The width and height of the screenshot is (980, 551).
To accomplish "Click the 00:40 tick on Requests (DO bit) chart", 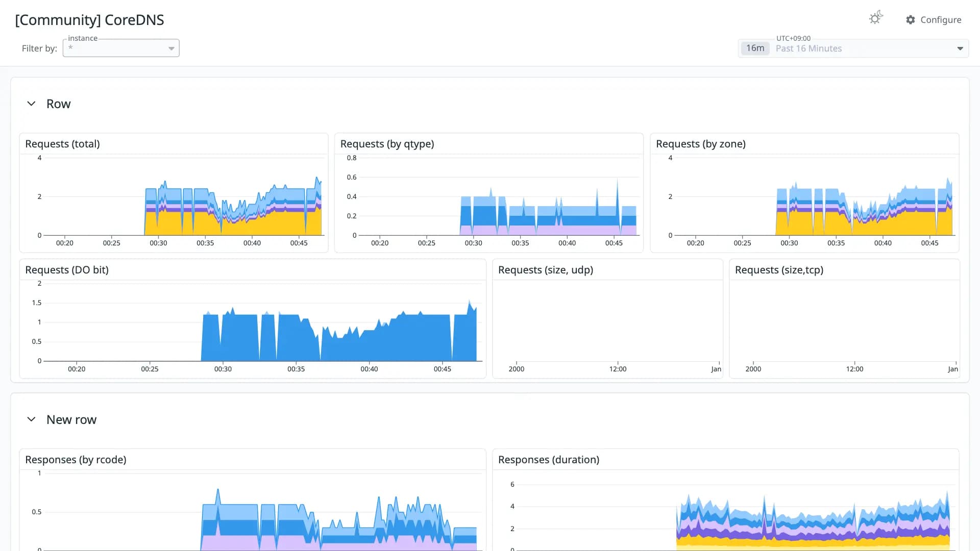I will pyautogui.click(x=369, y=369).
